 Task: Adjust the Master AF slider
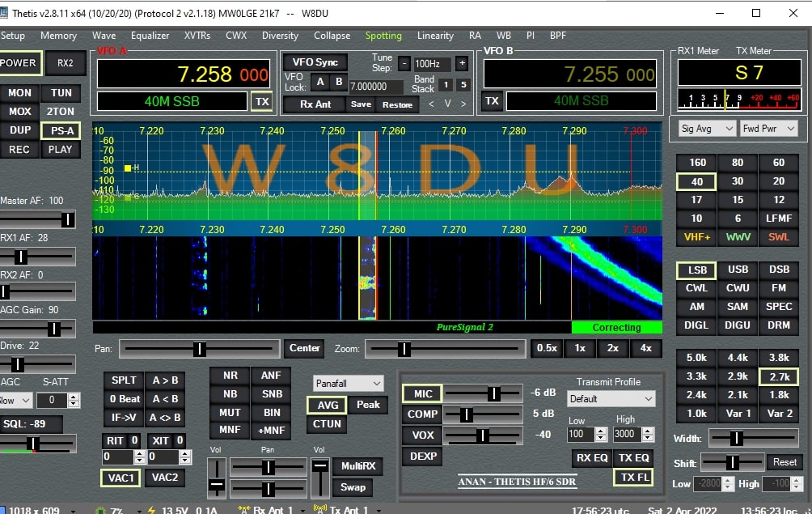37,219
